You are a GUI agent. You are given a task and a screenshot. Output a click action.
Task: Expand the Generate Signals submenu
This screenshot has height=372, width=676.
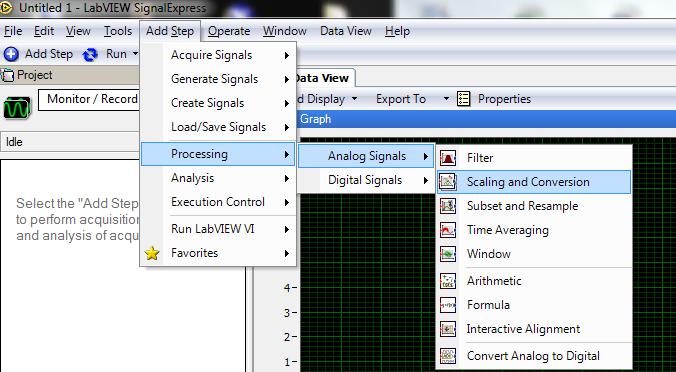pyautogui.click(x=219, y=79)
